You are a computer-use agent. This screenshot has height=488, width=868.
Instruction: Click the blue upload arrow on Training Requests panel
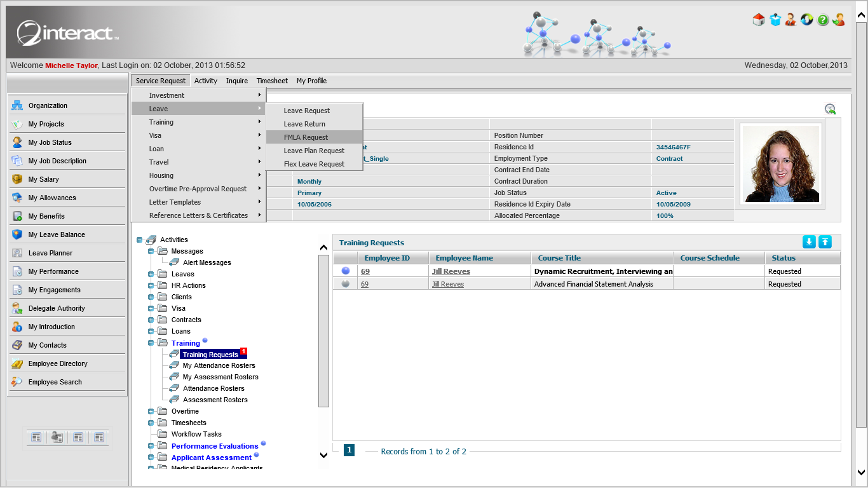click(824, 241)
